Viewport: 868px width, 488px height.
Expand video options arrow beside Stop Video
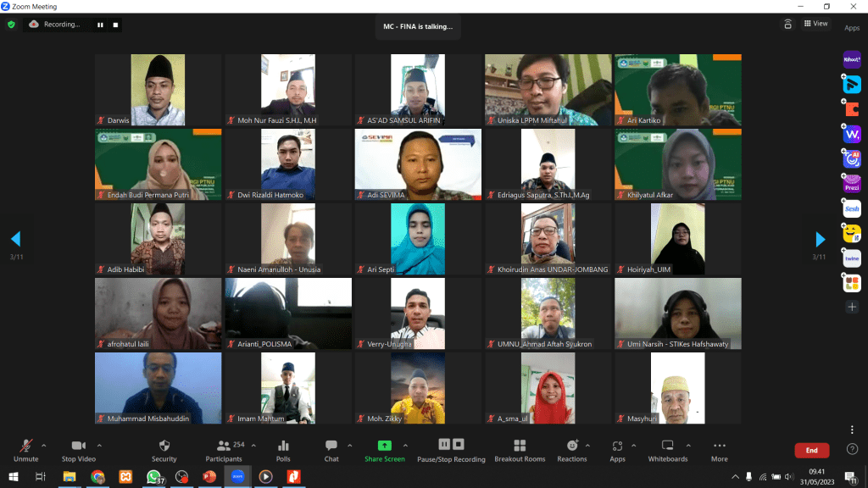click(x=99, y=445)
